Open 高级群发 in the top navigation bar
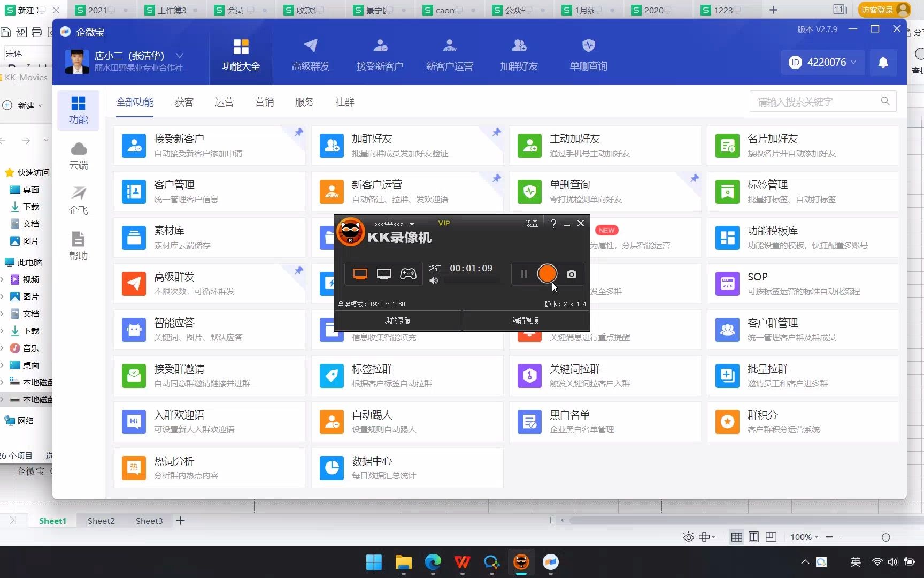This screenshot has height=578, width=924. [311, 55]
